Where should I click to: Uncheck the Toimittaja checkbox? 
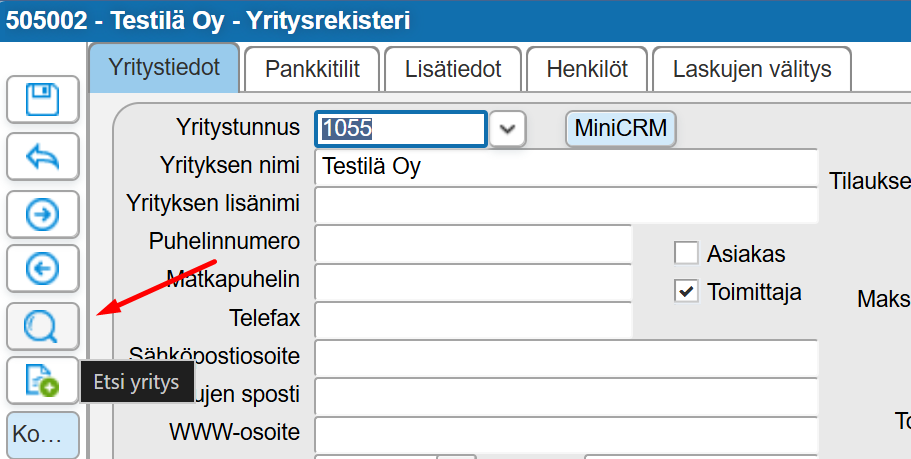point(686,291)
